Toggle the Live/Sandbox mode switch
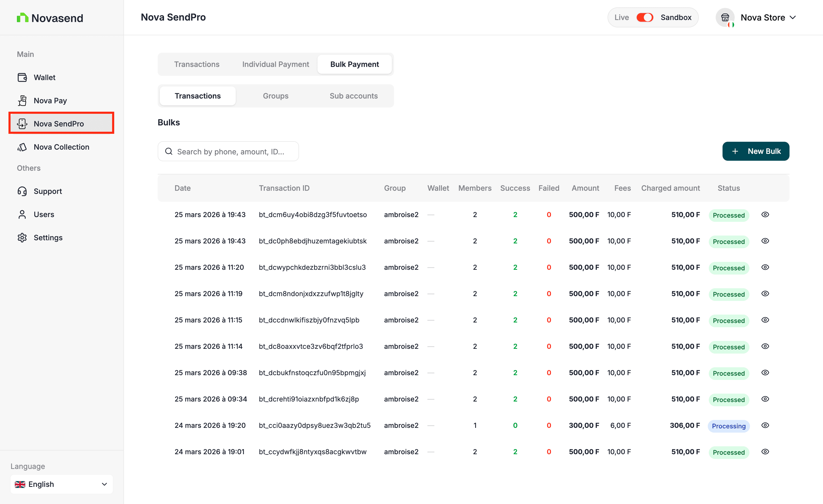823x504 pixels. tap(645, 17)
